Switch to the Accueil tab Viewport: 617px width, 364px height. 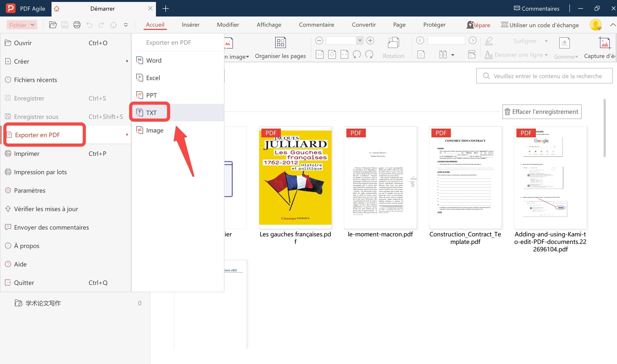(x=155, y=25)
